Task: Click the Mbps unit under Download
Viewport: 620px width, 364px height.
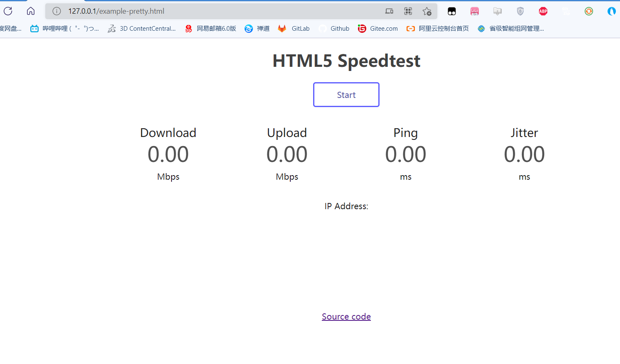Action: (168, 177)
